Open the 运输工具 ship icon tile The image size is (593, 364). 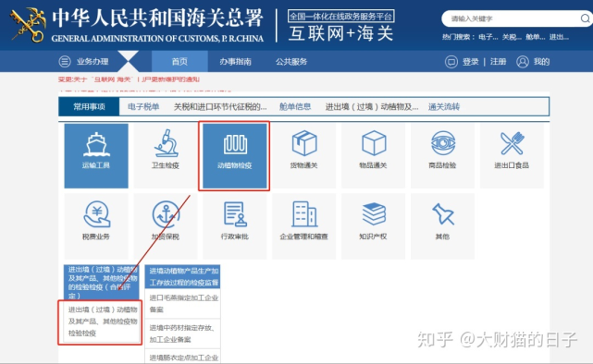[96, 155]
